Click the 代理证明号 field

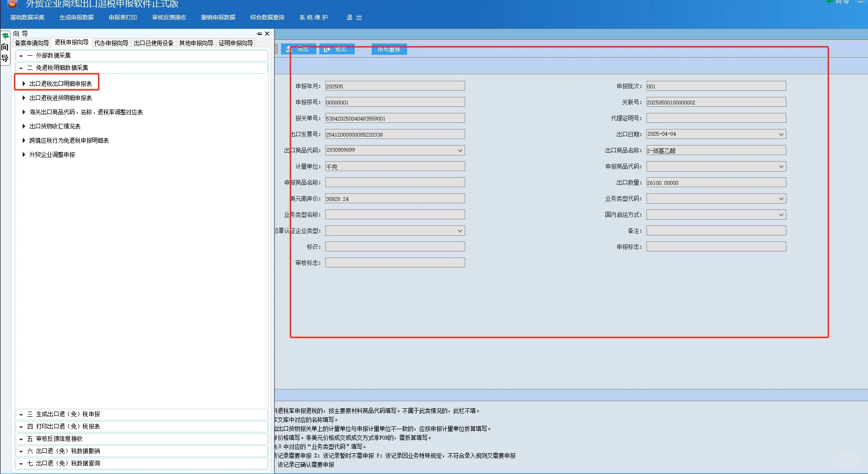pyautogui.click(x=716, y=118)
